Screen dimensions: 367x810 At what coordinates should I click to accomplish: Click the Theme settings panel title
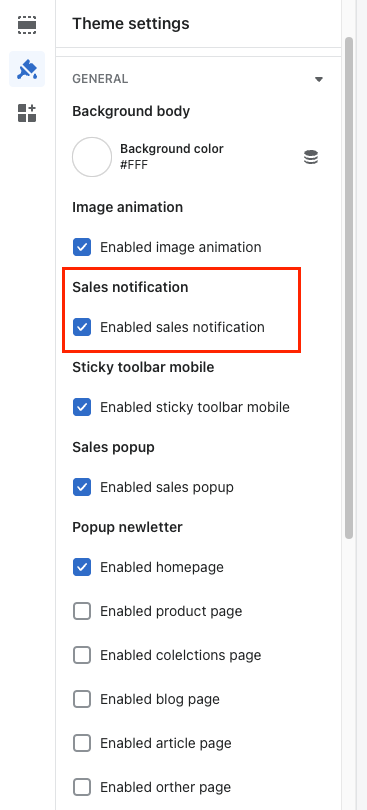pos(131,24)
